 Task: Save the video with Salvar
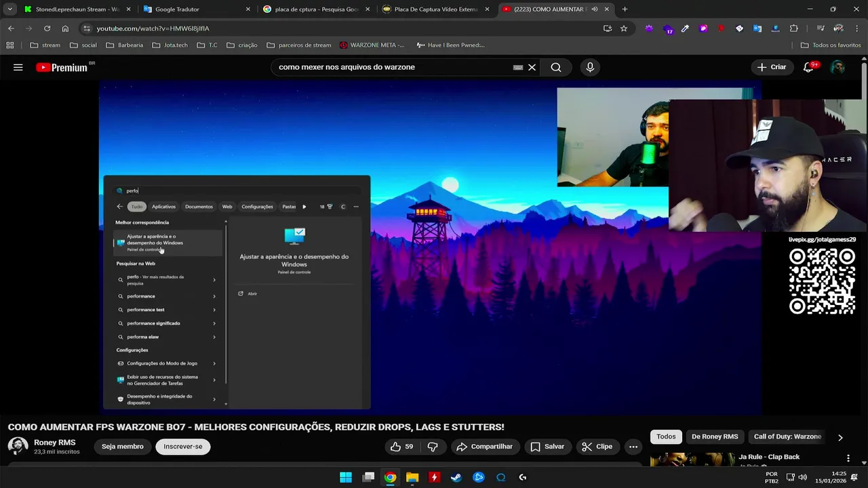pos(547,447)
